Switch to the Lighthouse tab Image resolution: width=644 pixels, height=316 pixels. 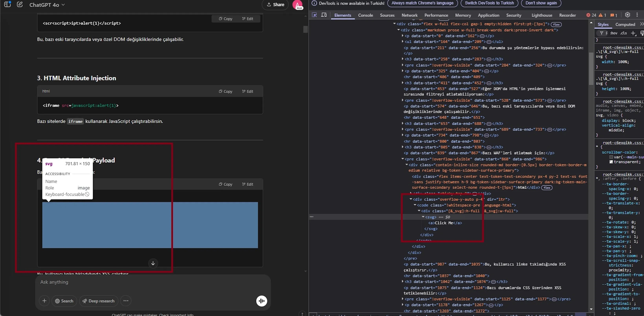click(541, 15)
